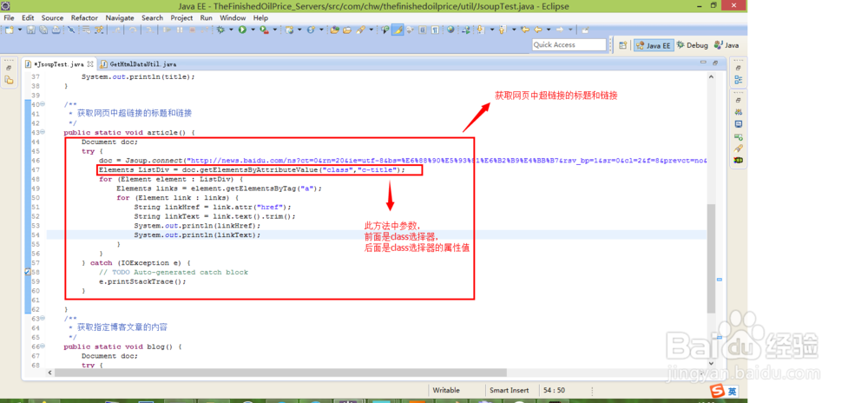Open the External Tools dropdown arrow

coord(274,30)
